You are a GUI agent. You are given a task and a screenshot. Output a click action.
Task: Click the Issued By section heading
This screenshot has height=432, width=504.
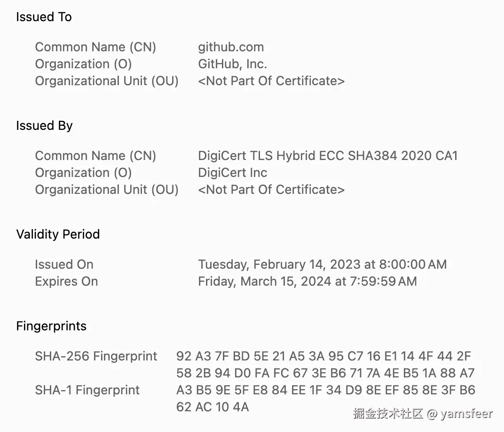click(44, 126)
